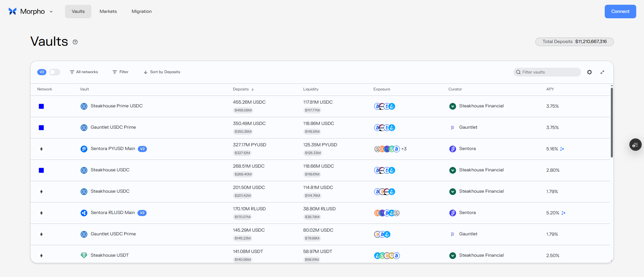Click the vertical scrollbar of the vaults table
Viewport: 644px width, 277px height.
click(612, 122)
